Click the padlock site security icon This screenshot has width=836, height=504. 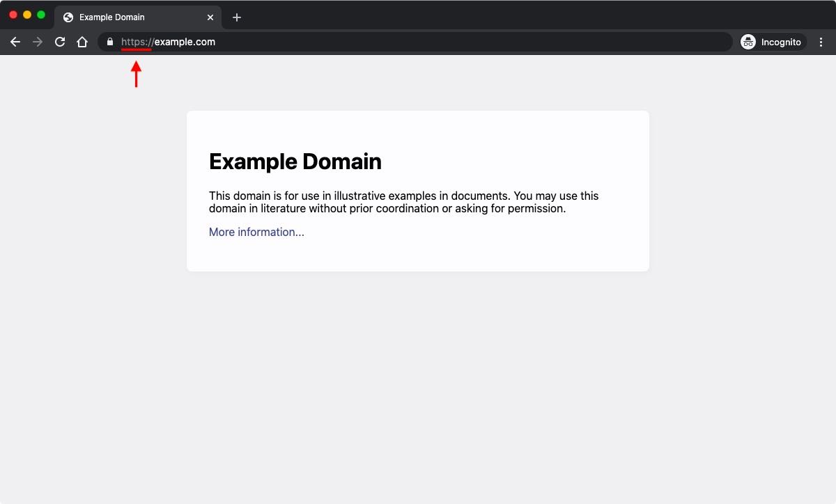109,42
